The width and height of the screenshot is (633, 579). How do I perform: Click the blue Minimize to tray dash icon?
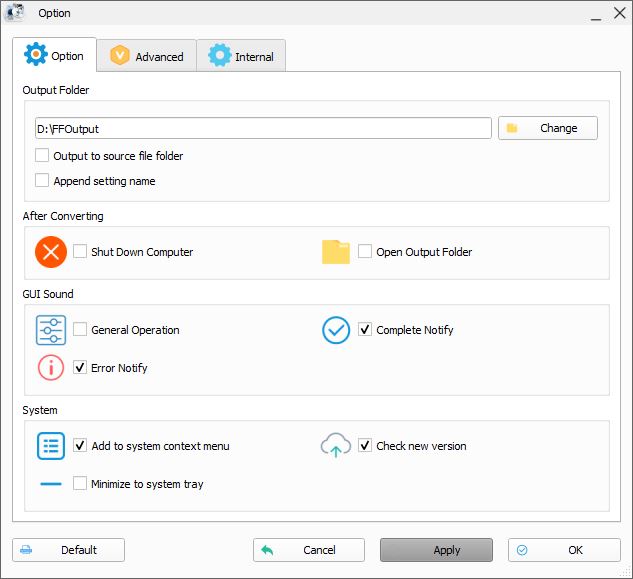[51, 484]
